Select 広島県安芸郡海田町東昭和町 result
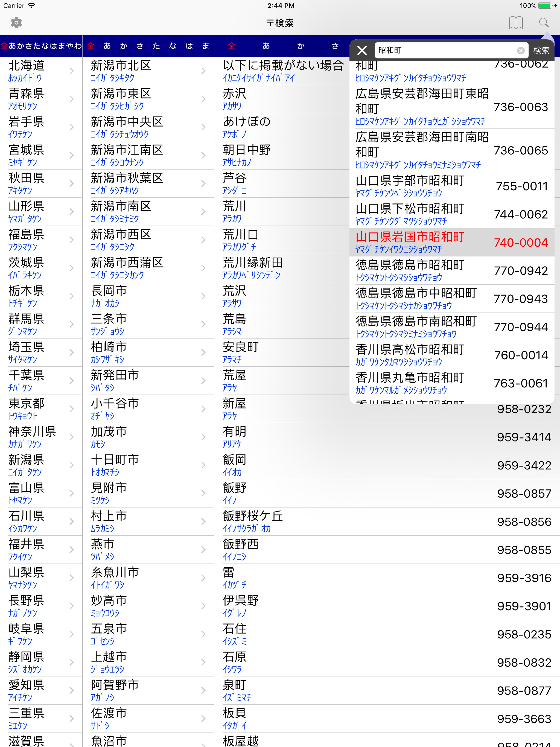The image size is (560, 747). (x=452, y=107)
